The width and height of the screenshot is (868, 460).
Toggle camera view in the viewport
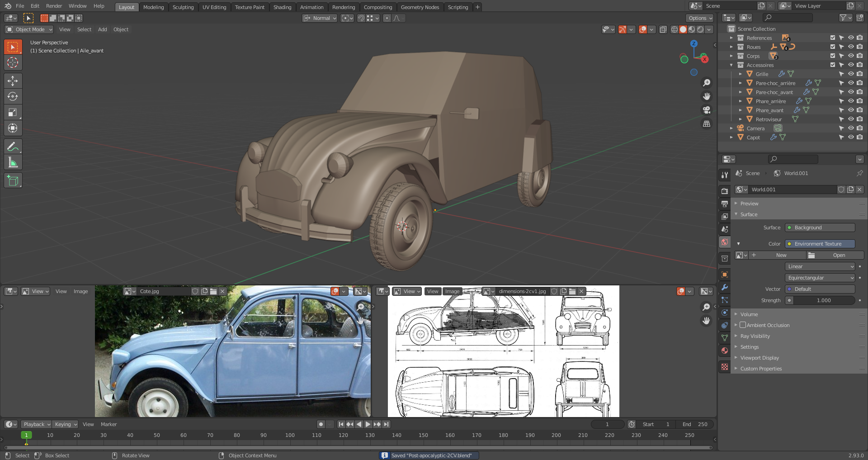click(x=706, y=110)
